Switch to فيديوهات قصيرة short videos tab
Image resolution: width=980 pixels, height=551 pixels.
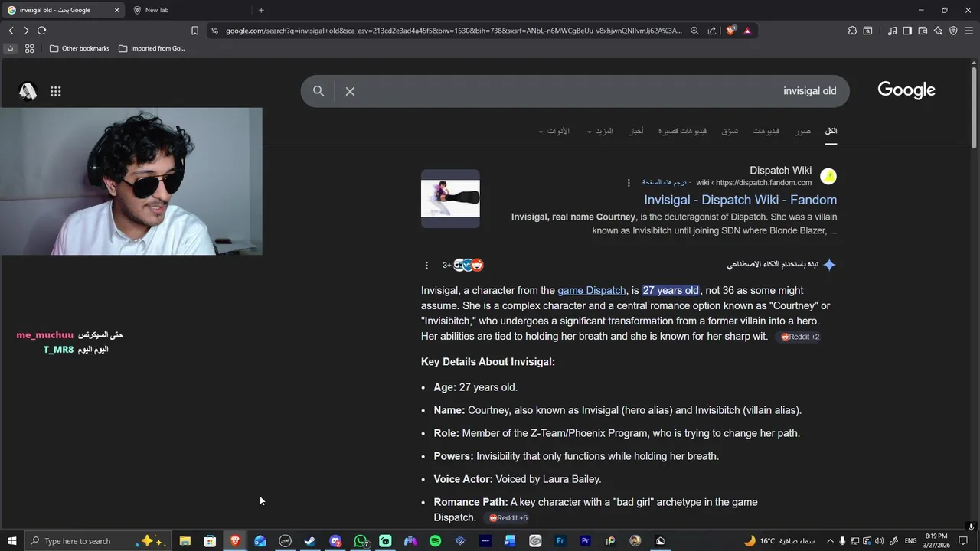(682, 132)
